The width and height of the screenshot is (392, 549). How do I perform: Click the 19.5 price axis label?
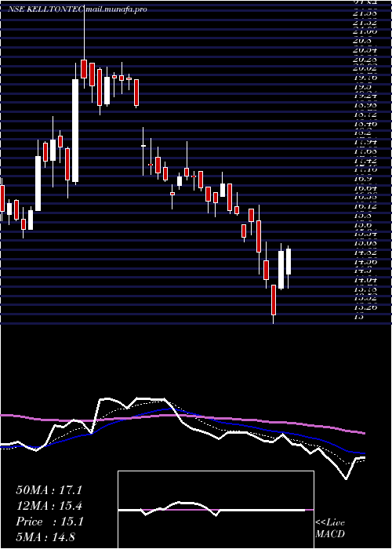coord(362,86)
